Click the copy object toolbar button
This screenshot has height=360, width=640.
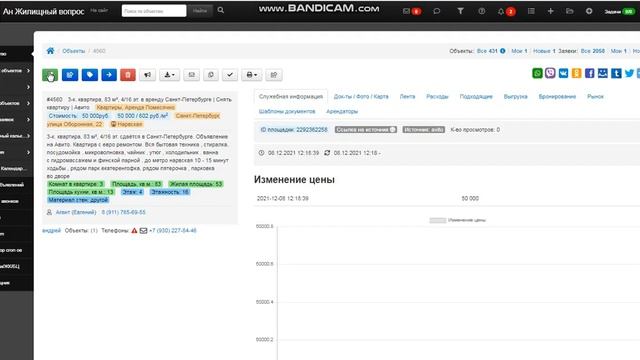click(x=211, y=75)
